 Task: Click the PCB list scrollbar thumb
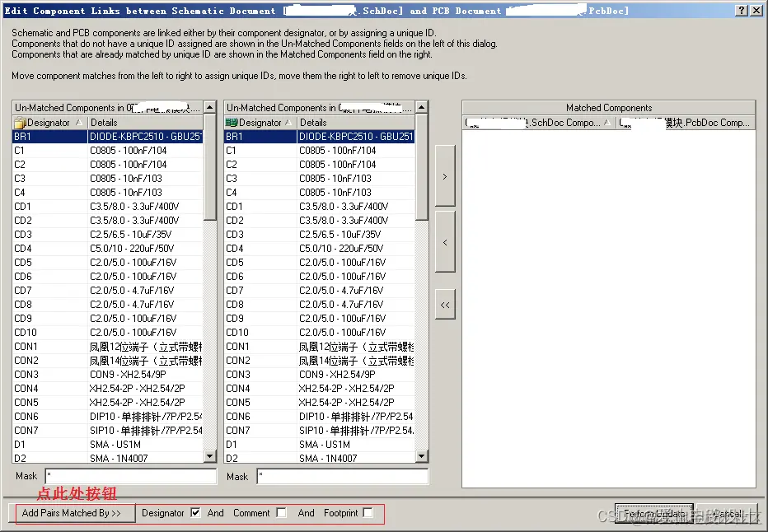(x=421, y=167)
